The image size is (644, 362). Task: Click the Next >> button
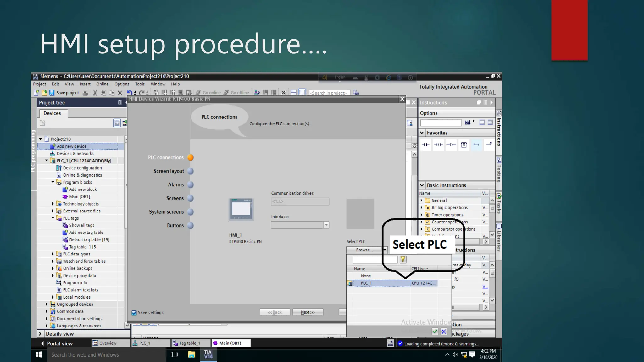308,312
